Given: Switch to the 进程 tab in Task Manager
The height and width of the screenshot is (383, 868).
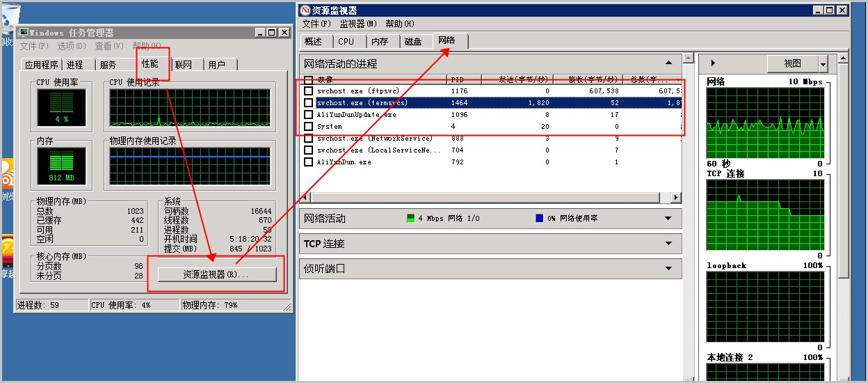Looking at the screenshot, I should pos(75,64).
